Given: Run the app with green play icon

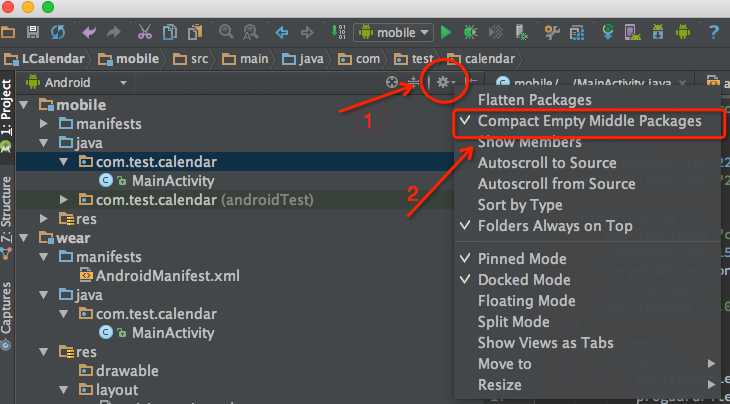Looking at the screenshot, I should [446, 32].
